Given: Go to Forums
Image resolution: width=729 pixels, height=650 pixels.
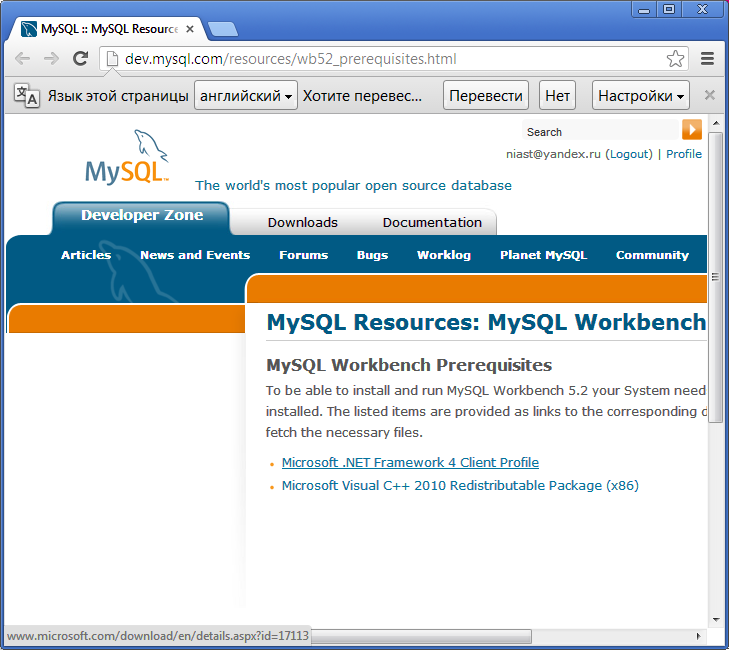Looking at the screenshot, I should click(x=303, y=255).
